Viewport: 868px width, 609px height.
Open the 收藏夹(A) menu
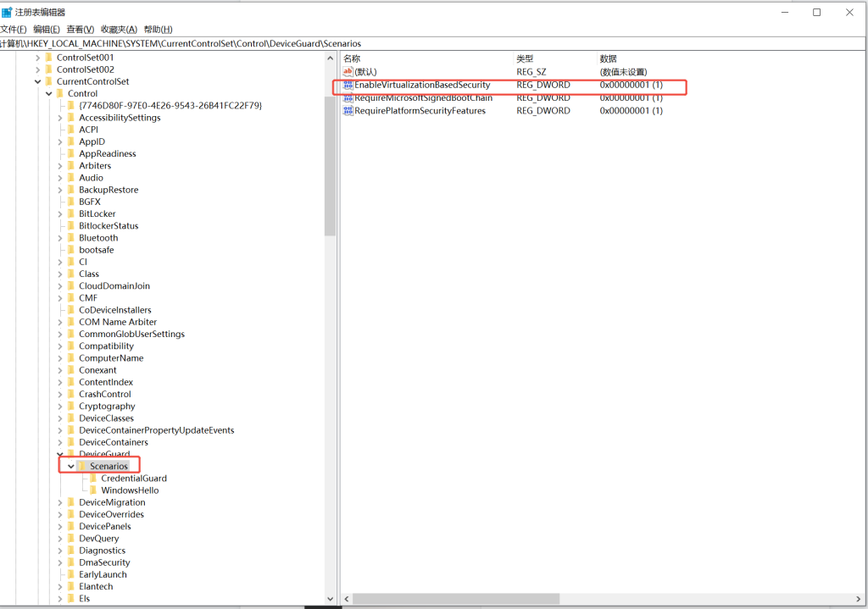tap(119, 30)
